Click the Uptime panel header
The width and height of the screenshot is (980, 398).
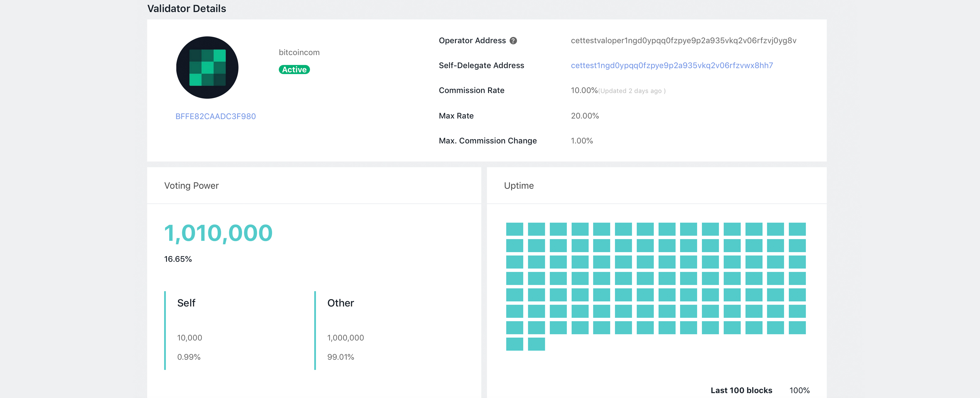tap(518, 186)
